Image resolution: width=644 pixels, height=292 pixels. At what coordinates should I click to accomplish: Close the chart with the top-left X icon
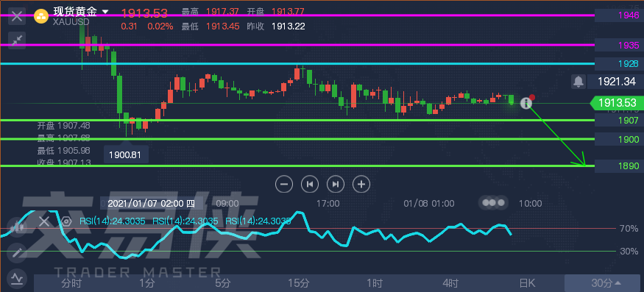pyautogui.click(x=17, y=17)
